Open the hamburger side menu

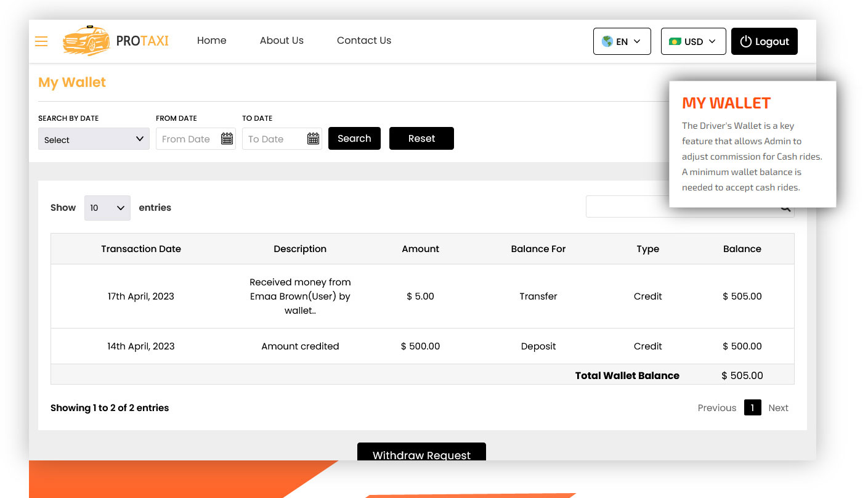pos(41,41)
